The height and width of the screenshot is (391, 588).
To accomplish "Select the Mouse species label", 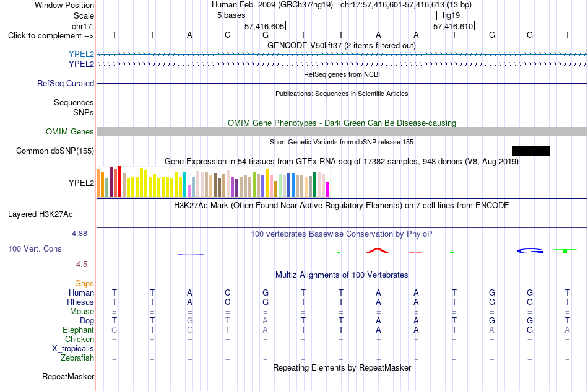I will click(82, 311).
